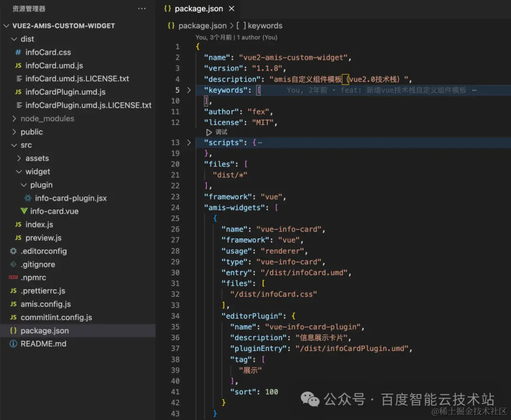Open the Explorer more actions ellipsis
This screenshot has width=511, height=420.
point(142,9)
